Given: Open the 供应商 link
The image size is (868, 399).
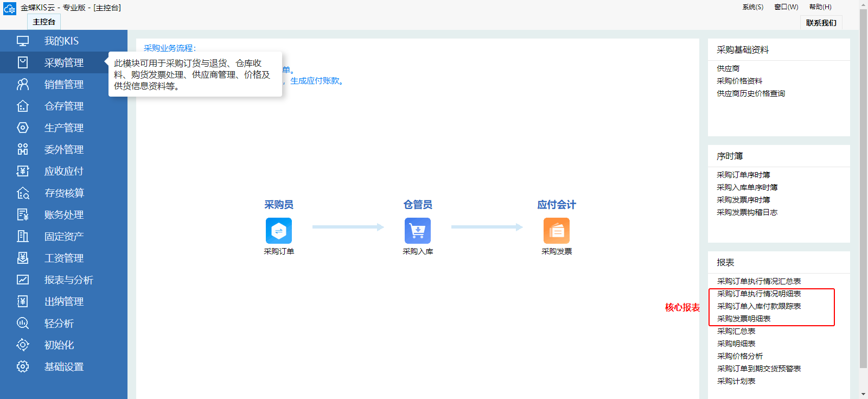Looking at the screenshot, I should (728, 68).
